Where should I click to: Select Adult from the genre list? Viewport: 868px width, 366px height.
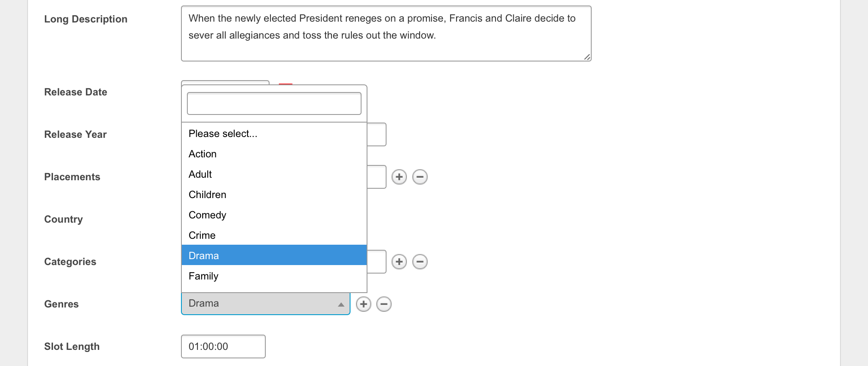pos(200,174)
